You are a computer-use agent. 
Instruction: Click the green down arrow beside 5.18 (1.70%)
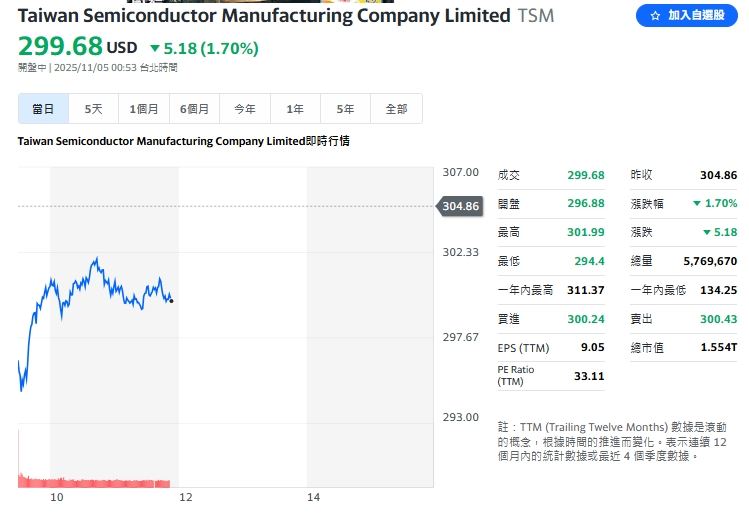pyautogui.click(x=154, y=48)
